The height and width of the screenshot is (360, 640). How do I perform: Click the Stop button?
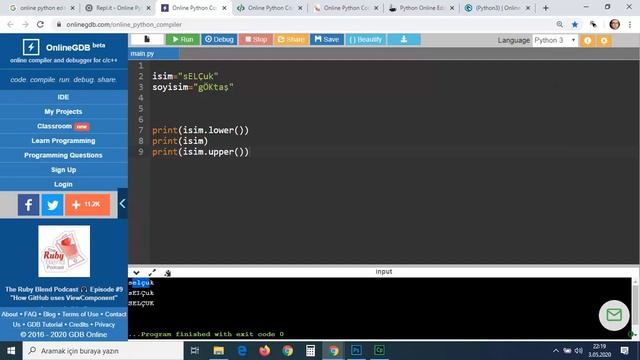pos(256,39)
